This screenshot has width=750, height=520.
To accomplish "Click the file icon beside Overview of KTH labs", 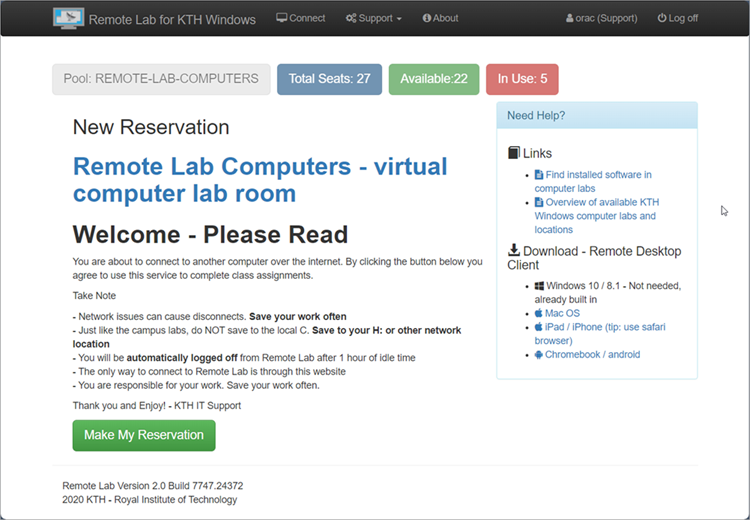I will click(x=539, y=202).
